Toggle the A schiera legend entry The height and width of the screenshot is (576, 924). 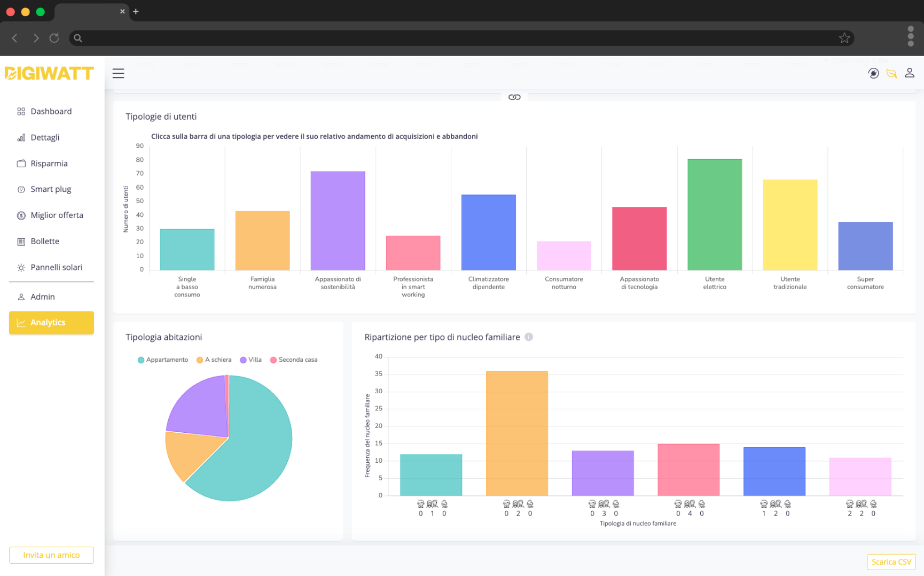[214, 360]
